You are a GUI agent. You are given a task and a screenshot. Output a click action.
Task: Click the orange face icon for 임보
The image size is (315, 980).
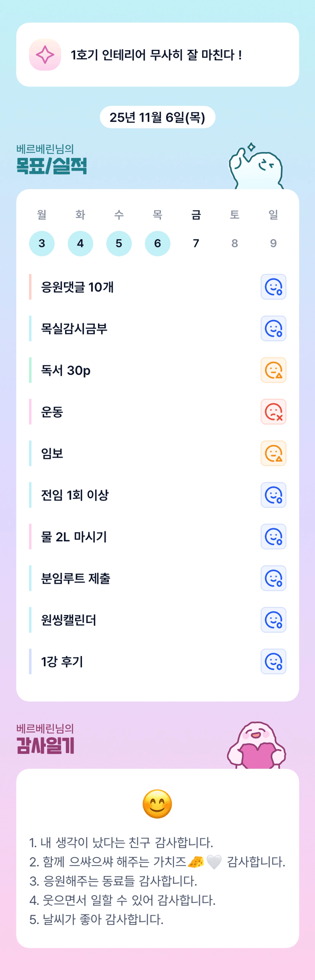(273, 453)
